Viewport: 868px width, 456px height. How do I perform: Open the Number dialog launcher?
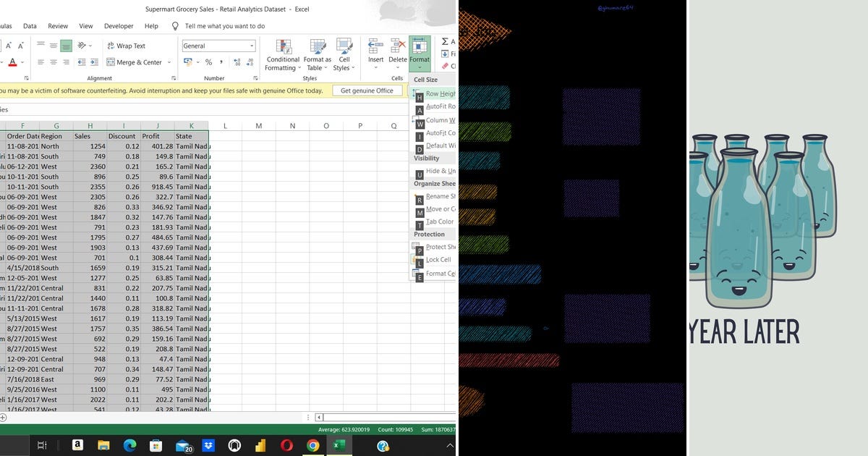point(255,77)
